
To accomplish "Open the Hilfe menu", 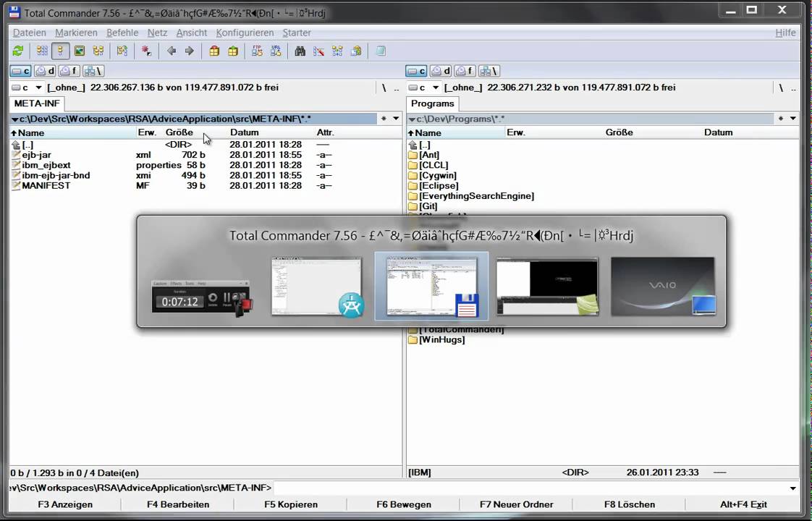I will (x=785, y=33).
